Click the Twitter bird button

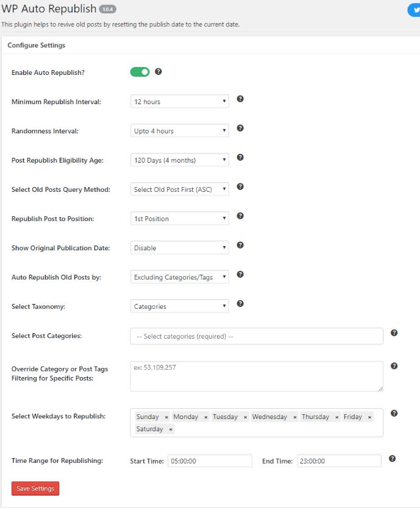pos(414,10)
